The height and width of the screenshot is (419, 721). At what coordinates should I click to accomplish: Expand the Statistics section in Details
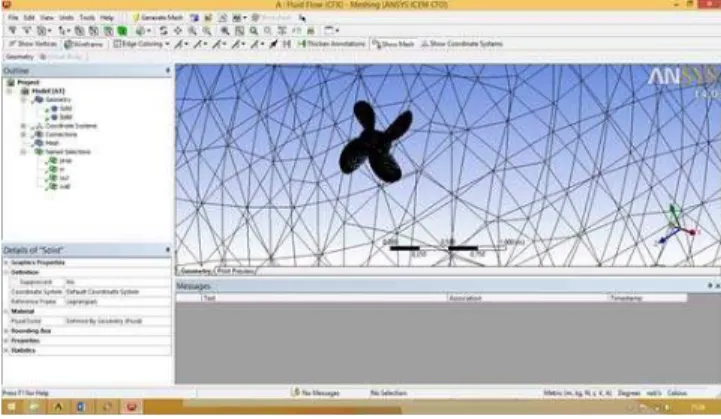pyautogui.click(x=6, y=350)
